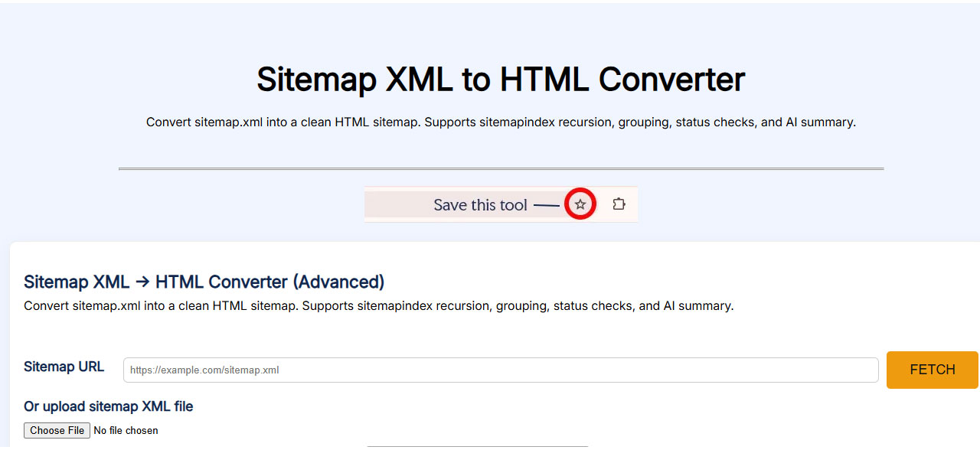
Task: Click 'AI summary' in the card description
Action: (698, 306)
